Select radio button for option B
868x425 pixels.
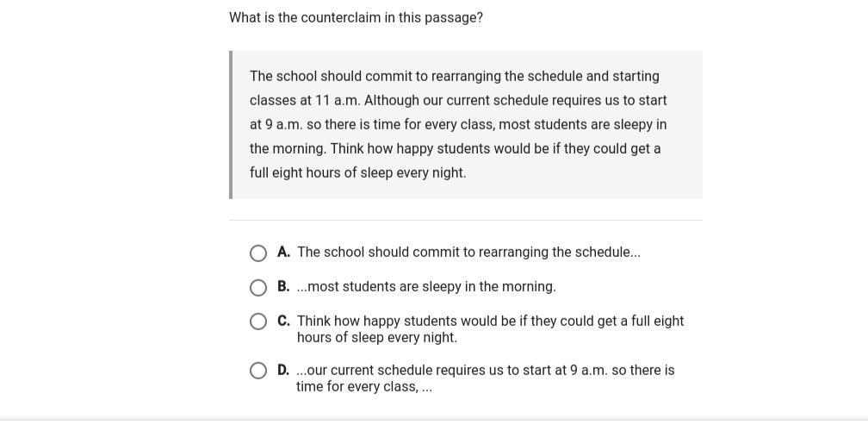258,287
